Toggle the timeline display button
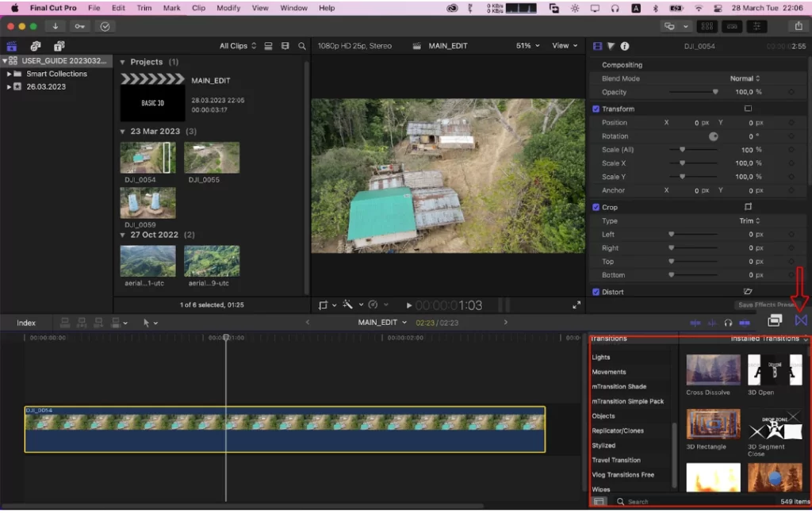This screenshot has width=812, height=513. 732,26
